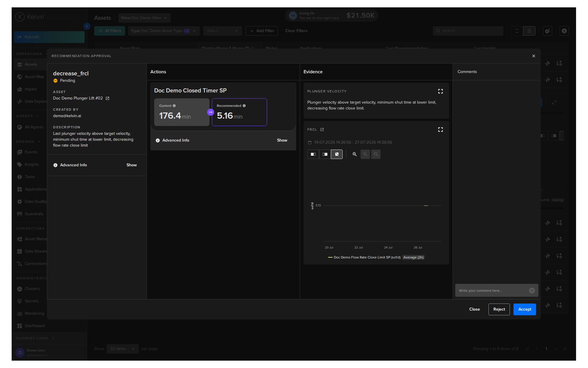The width and height of the screenshot is (588, 368).
Task: Open Demo User profile avatar
Action: point(20,353)
